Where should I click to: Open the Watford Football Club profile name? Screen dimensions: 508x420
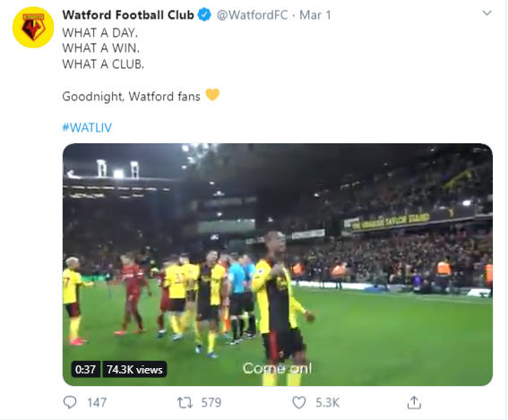[x=128, y=15]
